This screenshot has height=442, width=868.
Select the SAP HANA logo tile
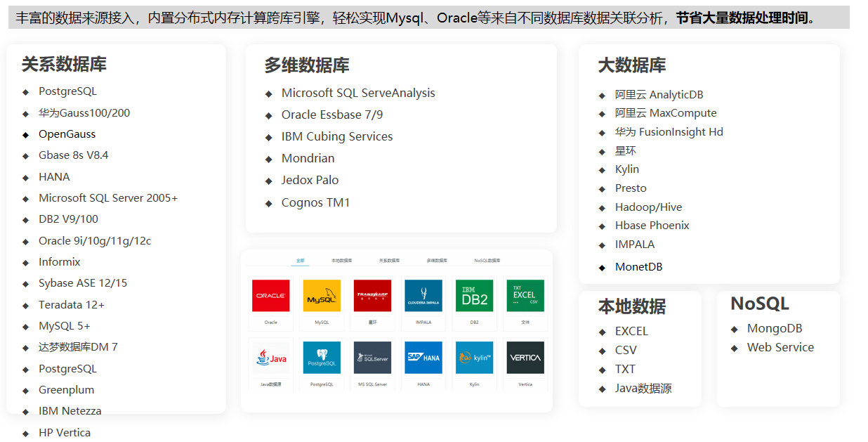point(423,358)
